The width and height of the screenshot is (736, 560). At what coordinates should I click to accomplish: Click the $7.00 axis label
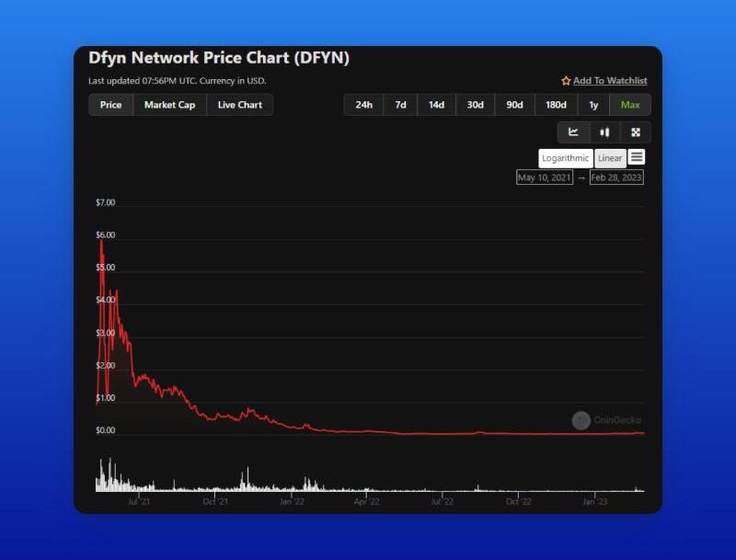[105, 202]
